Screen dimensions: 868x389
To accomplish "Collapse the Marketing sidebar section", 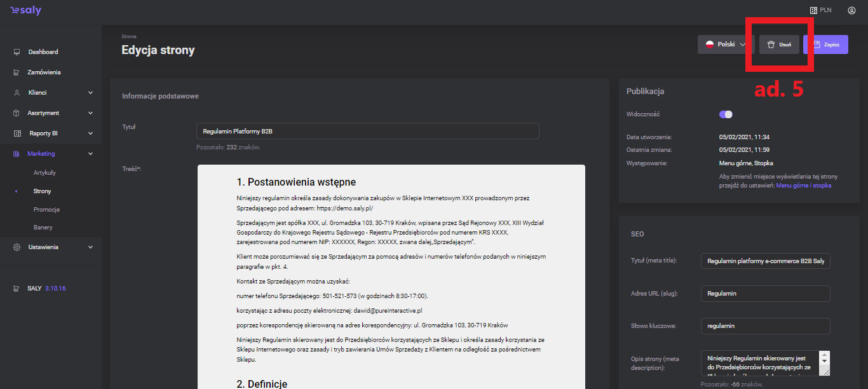I will pyautogui.click(x=90, y=154).
